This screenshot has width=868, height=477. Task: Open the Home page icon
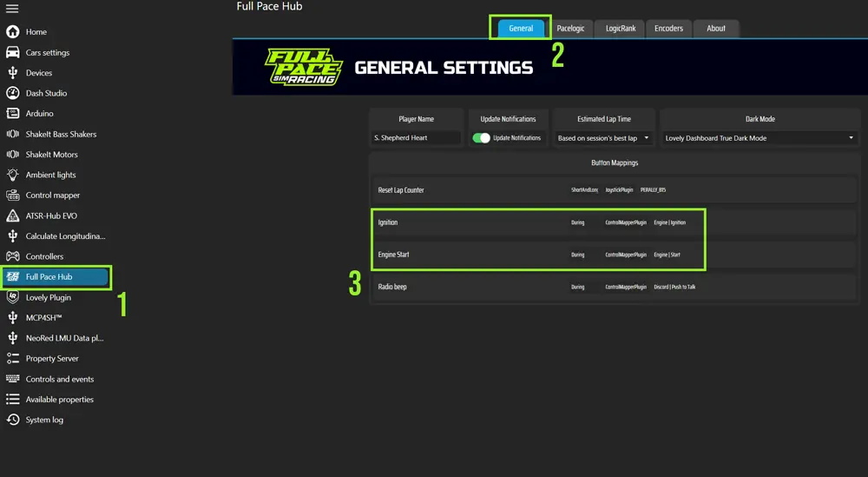click(x=13, y=31)
